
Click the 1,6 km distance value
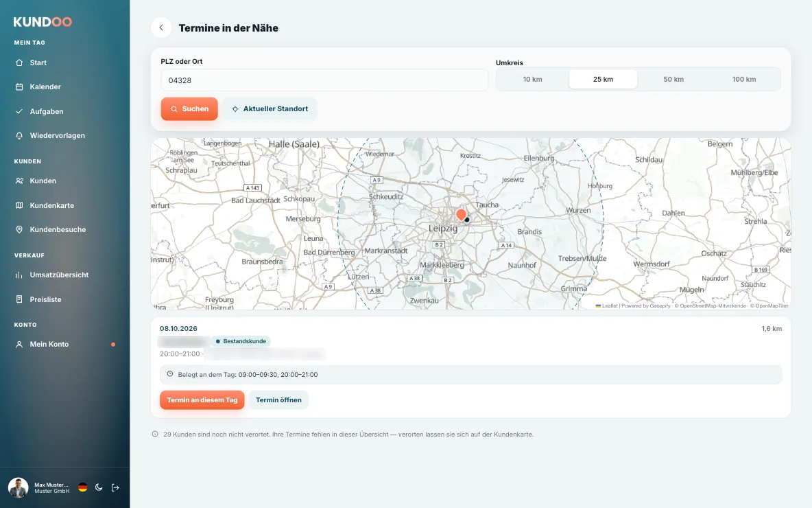coord(772,329)
